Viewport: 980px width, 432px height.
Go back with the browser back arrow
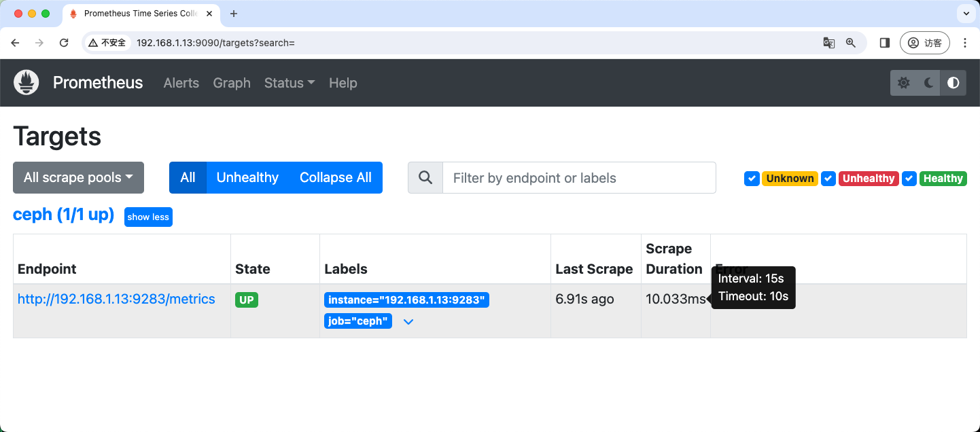(x=16, y=43)
